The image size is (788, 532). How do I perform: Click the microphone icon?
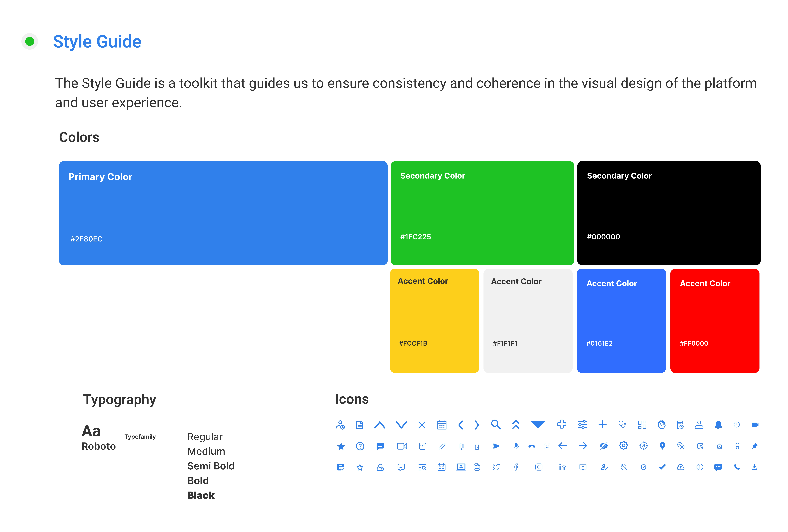click(x=516, y=446)
